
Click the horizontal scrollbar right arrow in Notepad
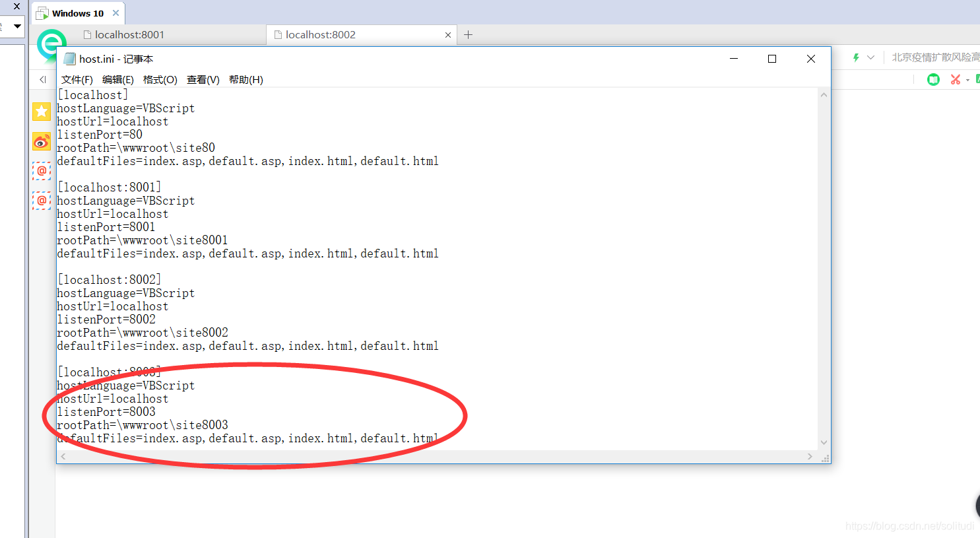coord(810,456)
